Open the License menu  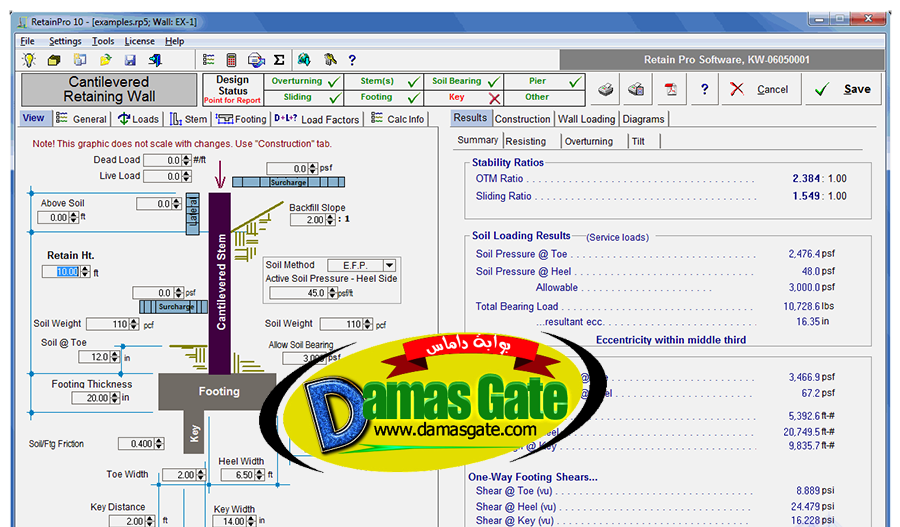point(139,41)
